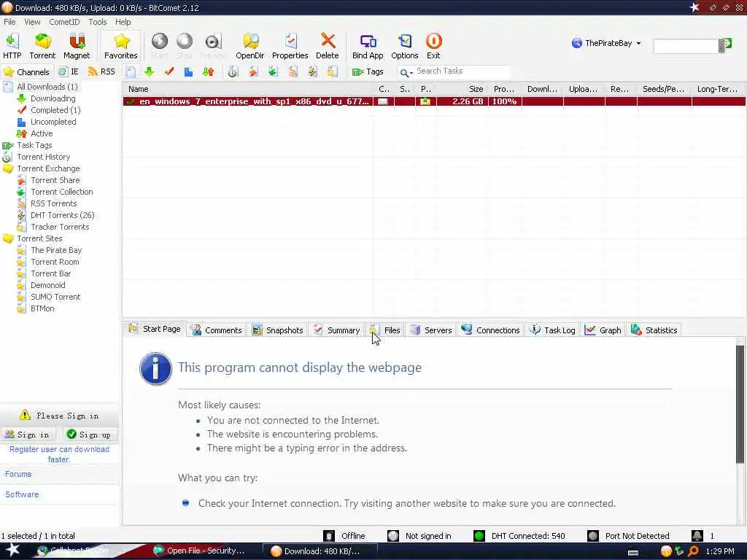The height and width of the screenshot is (560, 747).
Task: Click the Preview toolbar icon
Action: click(213, 46)
